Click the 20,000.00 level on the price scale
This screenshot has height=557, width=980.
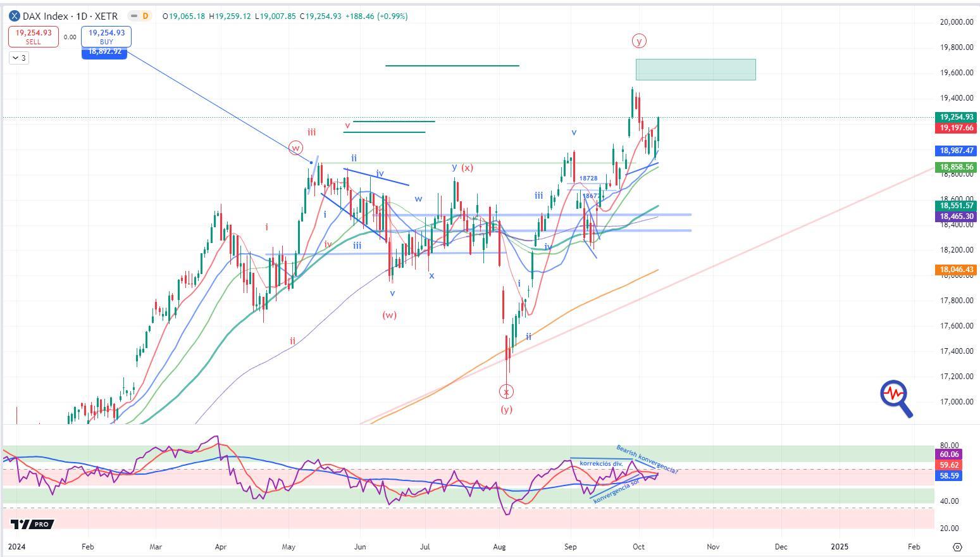(956, 22)
